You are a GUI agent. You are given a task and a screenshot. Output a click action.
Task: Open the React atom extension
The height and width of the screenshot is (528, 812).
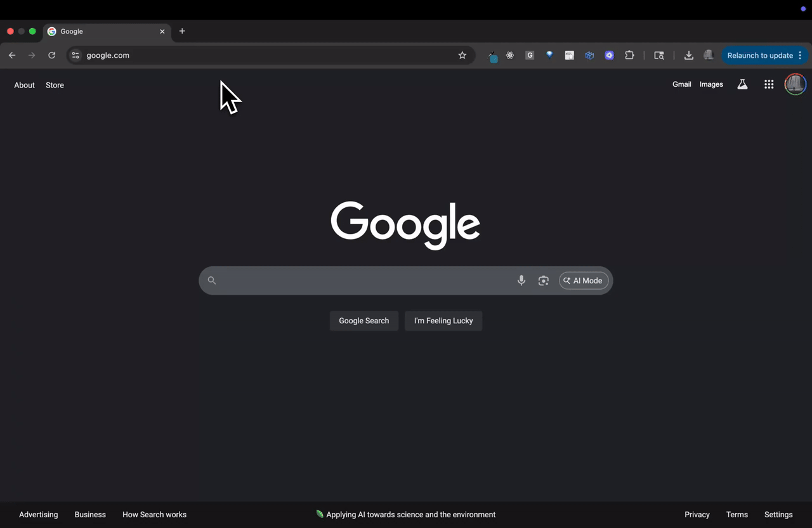(x=510, y=55)
